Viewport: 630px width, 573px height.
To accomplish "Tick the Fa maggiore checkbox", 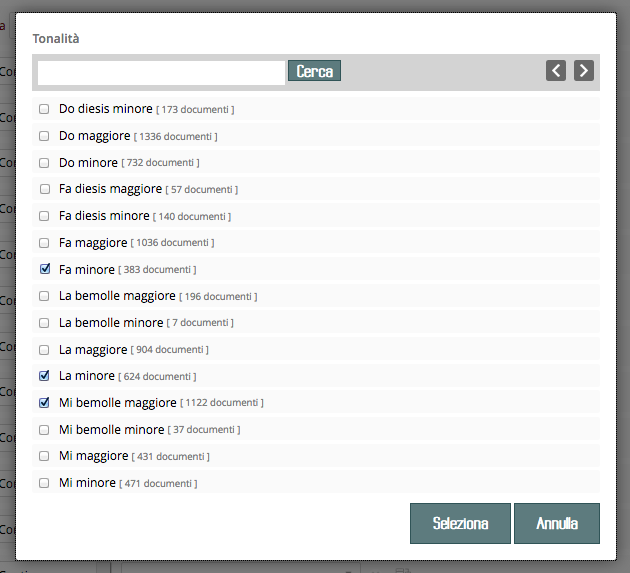I will (x=44, y=242).
